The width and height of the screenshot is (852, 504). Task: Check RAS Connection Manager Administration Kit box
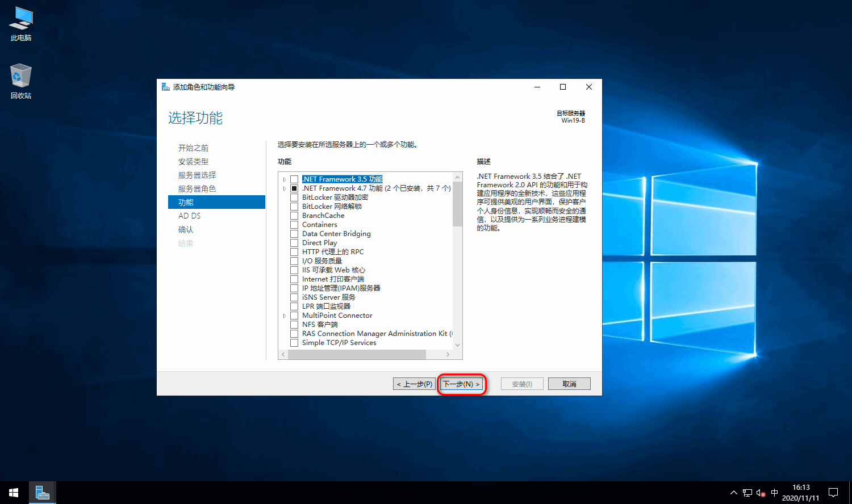pos(294,334)
